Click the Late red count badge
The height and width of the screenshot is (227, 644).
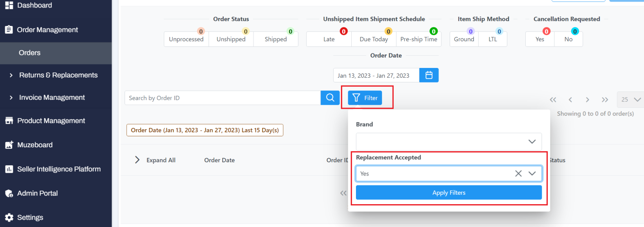pos(344,31)
